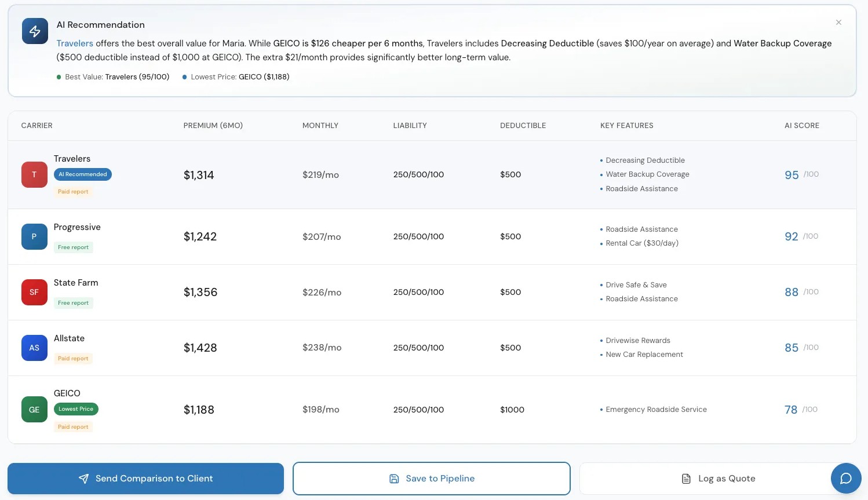The height and width of the screenshot is (500, 868).
Task: Click the AI Recommendation lightning bolt icon
Action: 35,31
